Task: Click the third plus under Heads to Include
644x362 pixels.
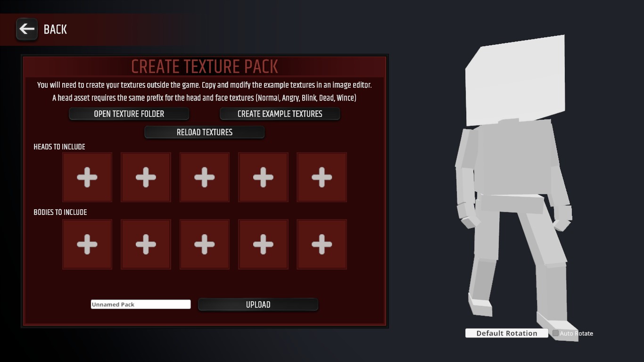Action: [x=205, y=177]
